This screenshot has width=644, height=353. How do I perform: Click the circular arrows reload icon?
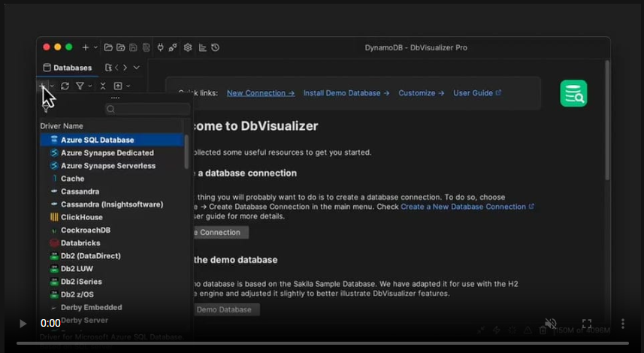pyautogui.click(x=65, y=86)
